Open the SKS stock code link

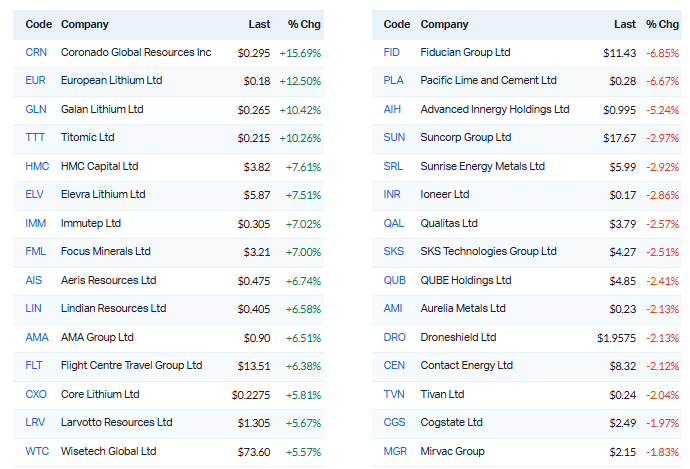point(393,251)
